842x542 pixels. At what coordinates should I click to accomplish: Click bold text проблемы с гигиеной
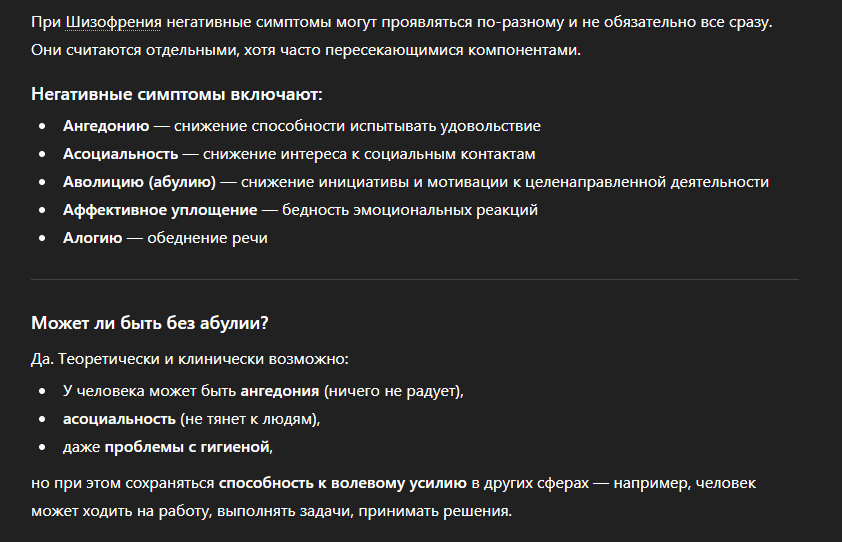point(187,446)
